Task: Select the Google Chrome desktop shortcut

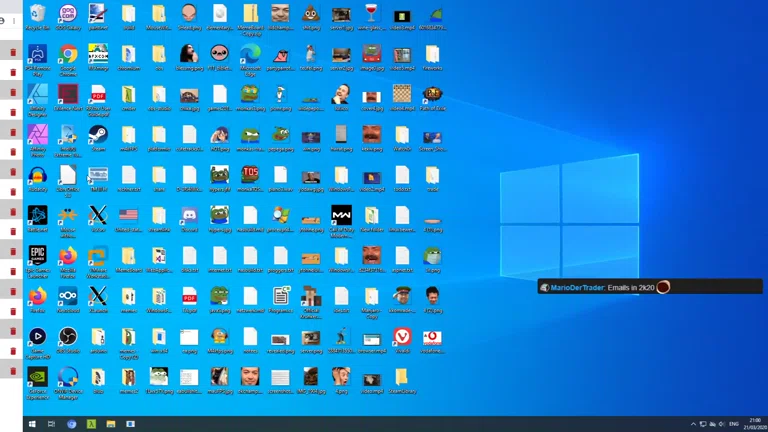Action: (x=68, y=54)
